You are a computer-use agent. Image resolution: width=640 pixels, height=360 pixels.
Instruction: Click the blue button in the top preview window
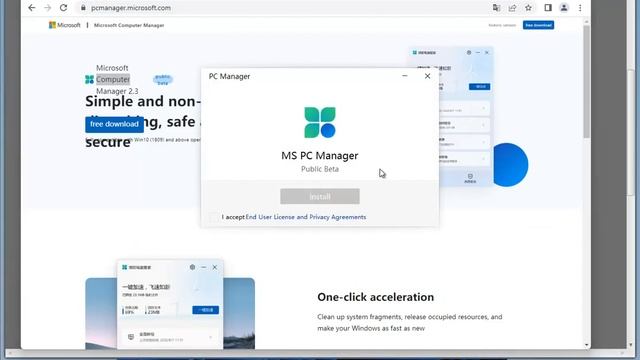(x=480, y=87)
